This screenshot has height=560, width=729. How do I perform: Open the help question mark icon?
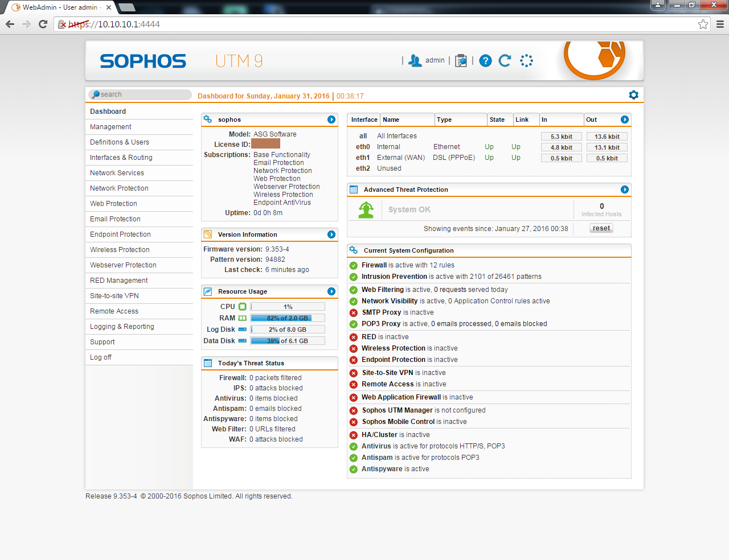click(485, 61)
